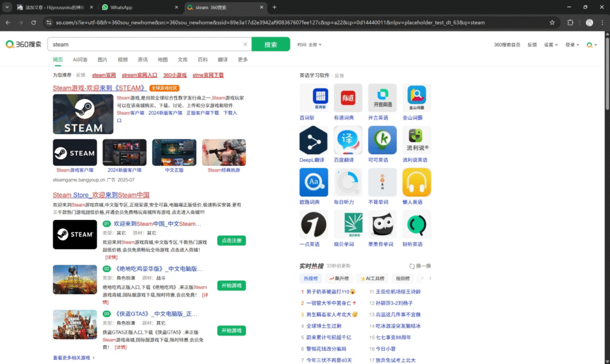View site information icon in address bar

point(49,23)
